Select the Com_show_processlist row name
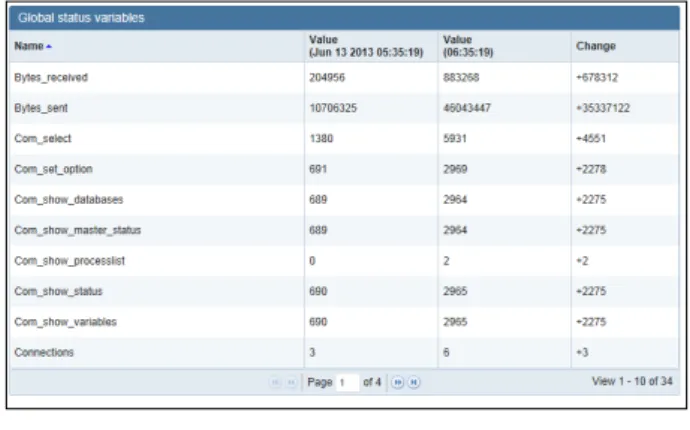 [70, 261]
